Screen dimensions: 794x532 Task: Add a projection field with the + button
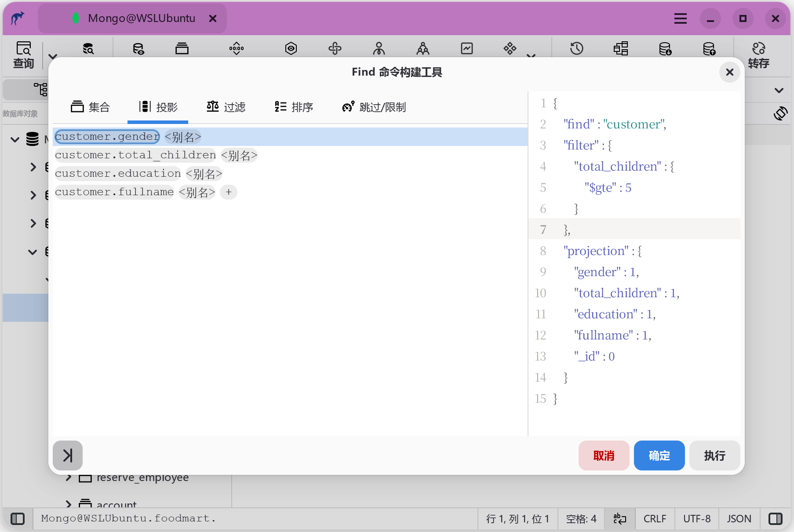[228, 192]
